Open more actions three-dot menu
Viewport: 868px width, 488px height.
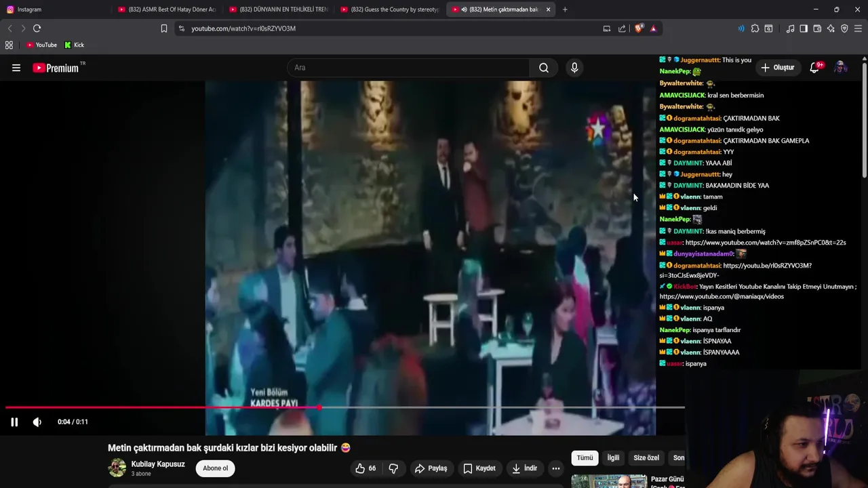(556, 468)
